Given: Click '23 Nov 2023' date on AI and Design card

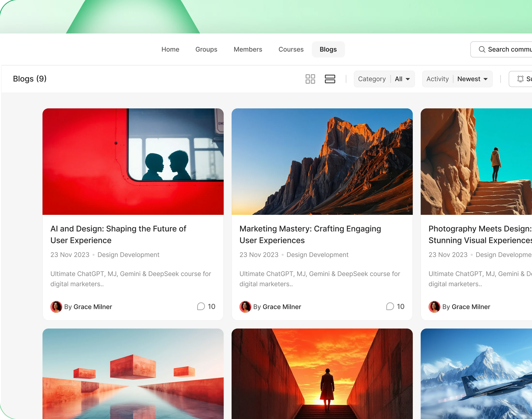Looking at the screenshot, I should coord(70,255).
